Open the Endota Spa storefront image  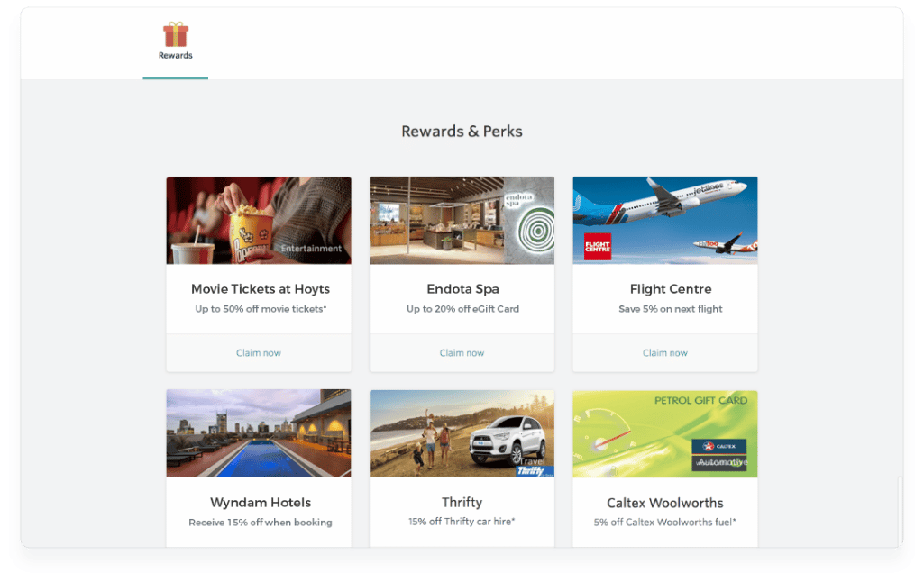coord(462,221)
